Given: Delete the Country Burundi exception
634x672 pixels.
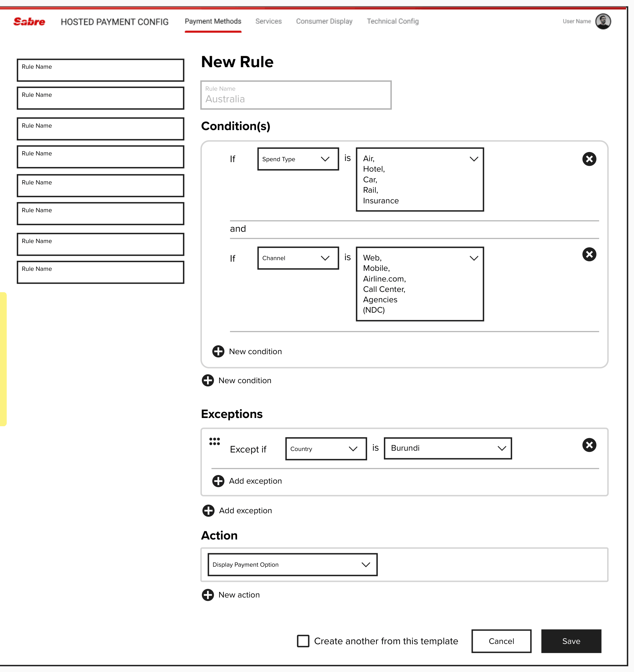Looking at the screenshot, I should click(x=589, y=445).
